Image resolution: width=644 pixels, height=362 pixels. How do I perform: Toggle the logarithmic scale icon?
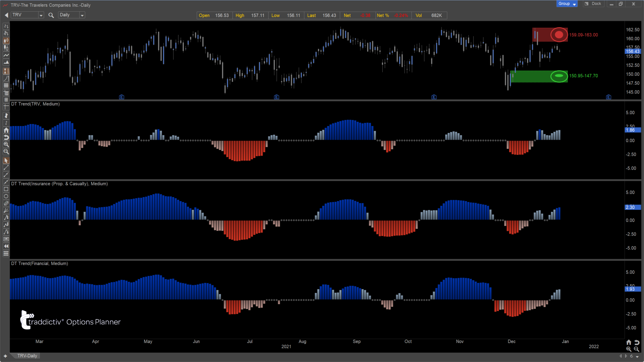6,78
